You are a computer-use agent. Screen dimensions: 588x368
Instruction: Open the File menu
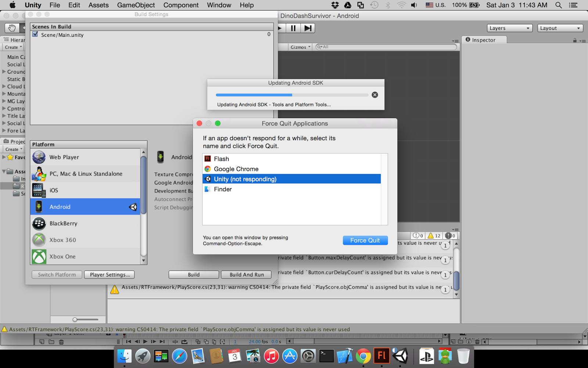pos(55,5)
